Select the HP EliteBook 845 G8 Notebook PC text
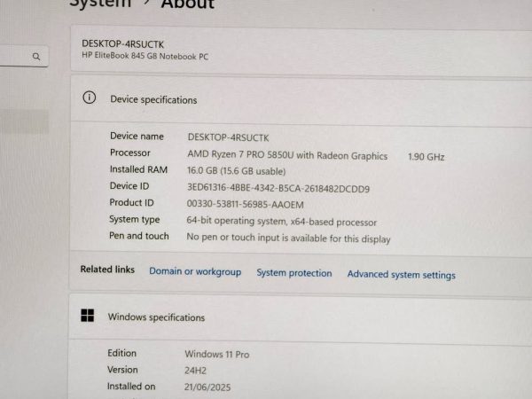 [145, 56]
